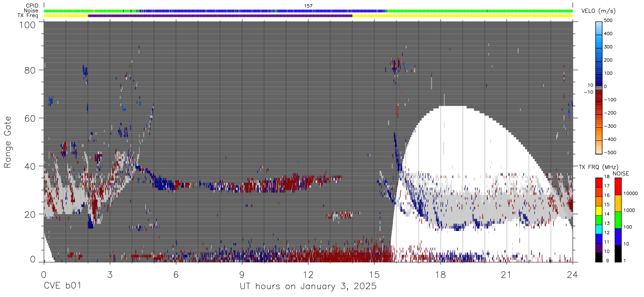Click the 18 label in TX FRQ legend
The image size is (644, 297).
tap(607, 178)
